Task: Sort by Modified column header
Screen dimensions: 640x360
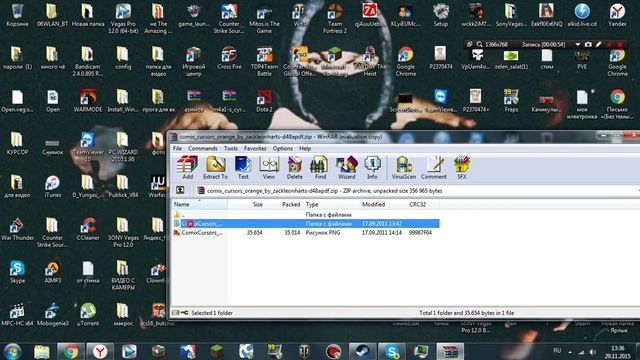Action: point(382,204)
